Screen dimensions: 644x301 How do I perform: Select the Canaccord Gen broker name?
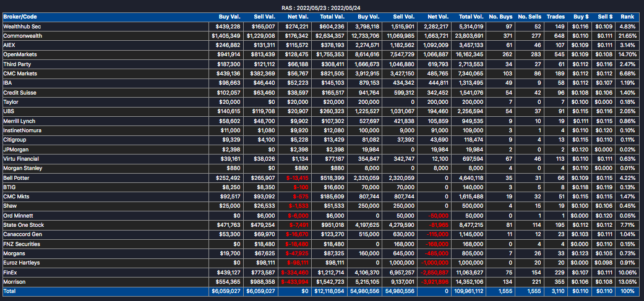point(23,234)
